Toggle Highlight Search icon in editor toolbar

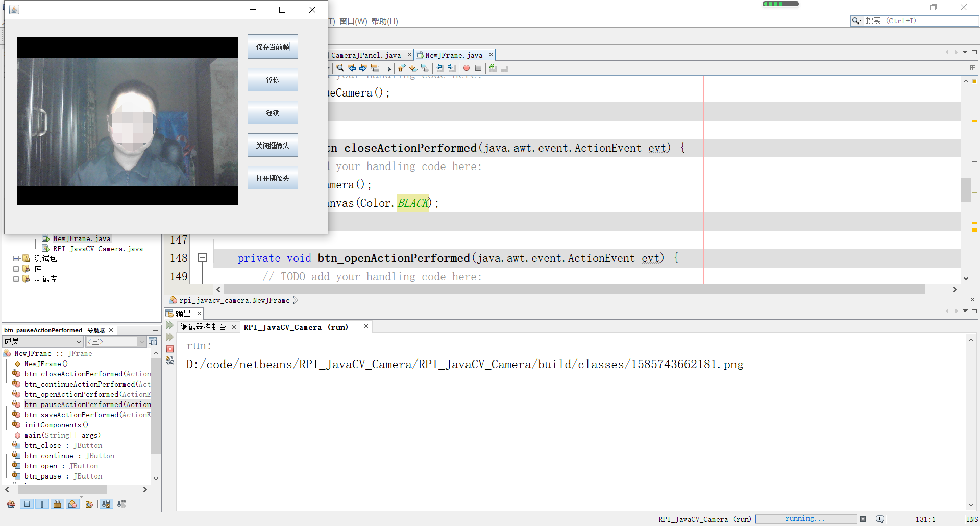coord(375,68)
